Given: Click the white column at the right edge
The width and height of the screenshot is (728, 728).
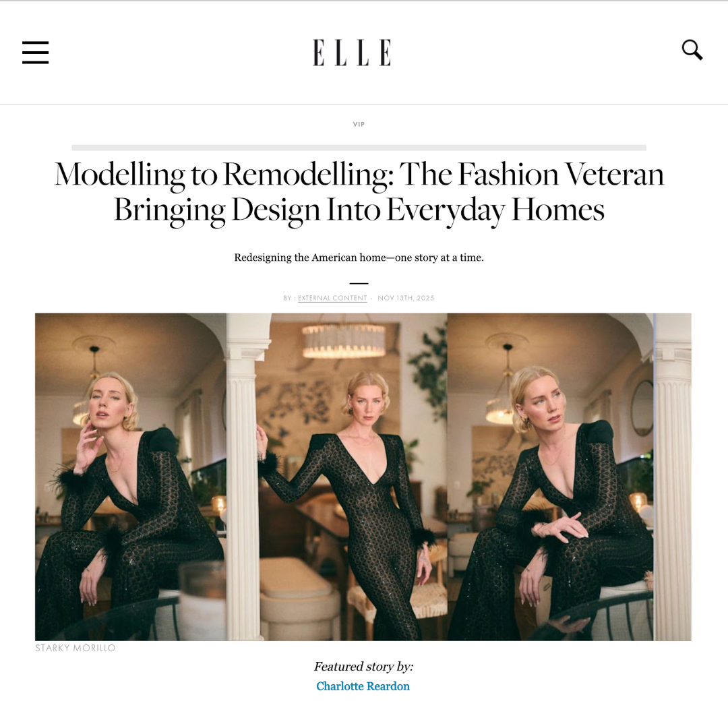Looking at the screenshot, I should (x=673, y=477).
